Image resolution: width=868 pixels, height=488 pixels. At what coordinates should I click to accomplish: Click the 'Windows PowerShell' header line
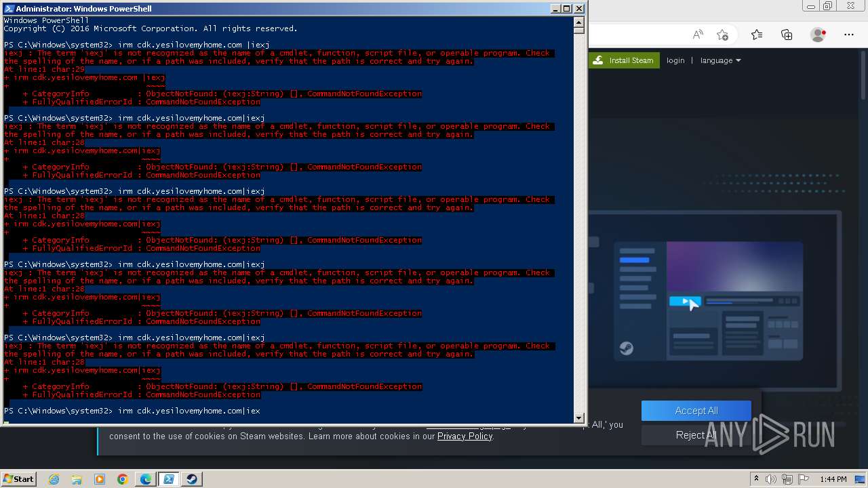[46, 20]
